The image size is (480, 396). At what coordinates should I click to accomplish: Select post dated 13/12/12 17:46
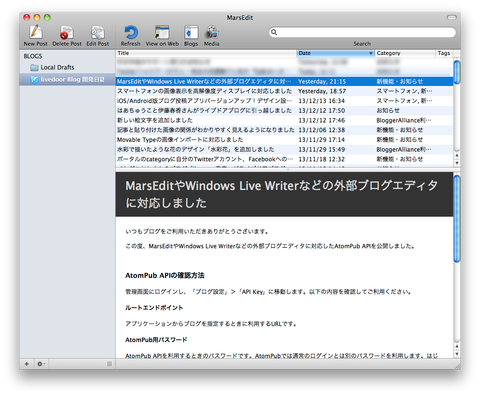coord(285,120)
